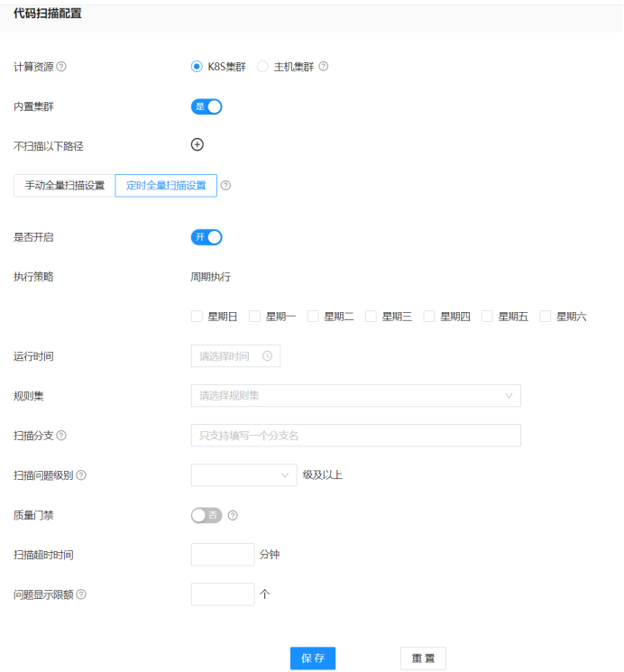Click plus icon to add 不扫描以下路径
Viewport: 624px width, 672px height.
[x=197, y=144]
